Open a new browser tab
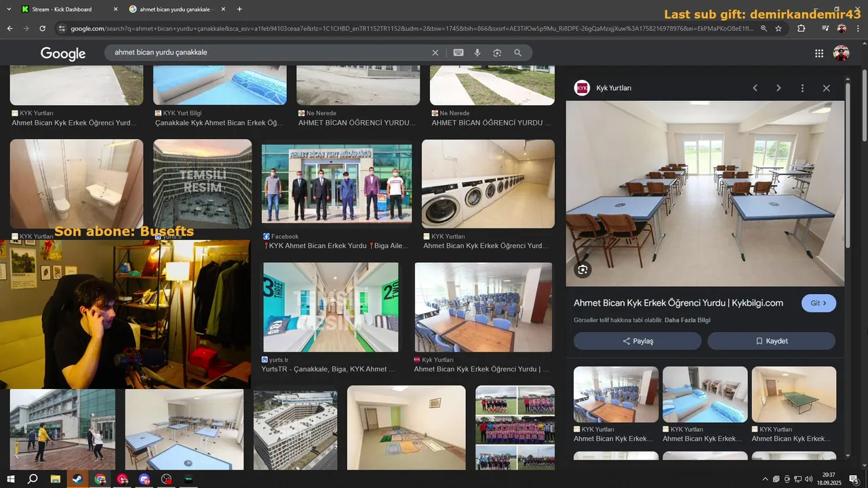This screenshot has height=488, width=868. pos(239,9)
